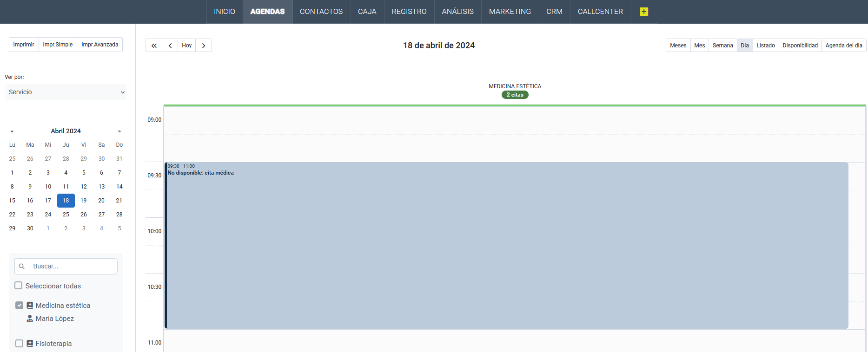
Task: Open the No disponible: cita médica event
Action: click(x=507, y=245)
